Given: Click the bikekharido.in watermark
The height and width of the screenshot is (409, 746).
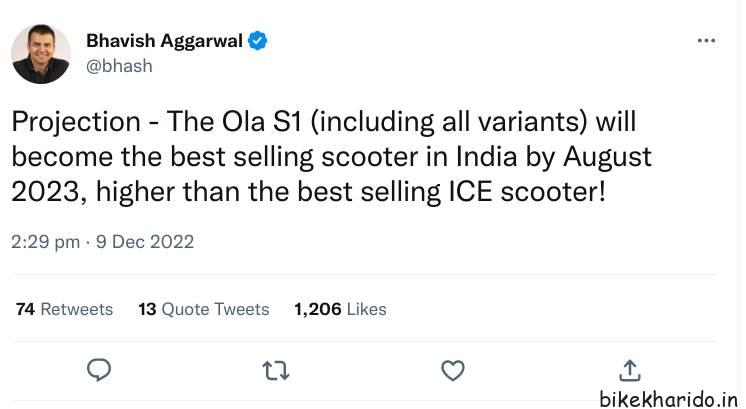Looking at the screenshot, I should [669, 398].
